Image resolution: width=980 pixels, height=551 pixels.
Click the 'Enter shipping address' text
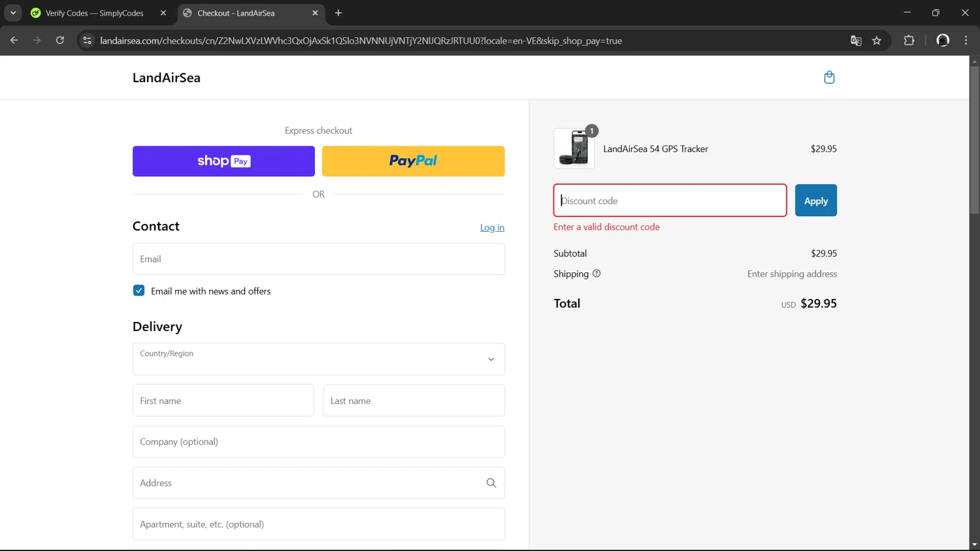click(x=792, y=274)
